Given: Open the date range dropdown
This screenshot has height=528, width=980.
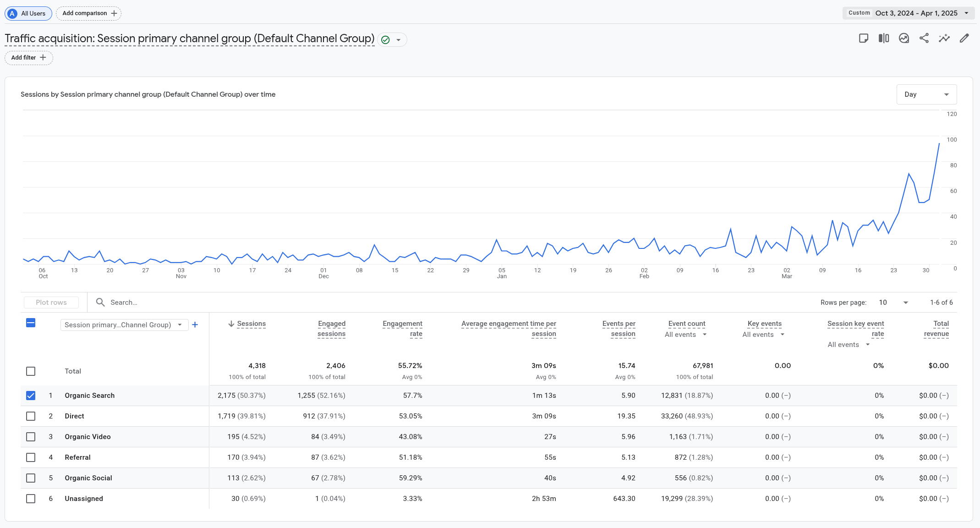Looking at the screenshot, I should (909, 13).
